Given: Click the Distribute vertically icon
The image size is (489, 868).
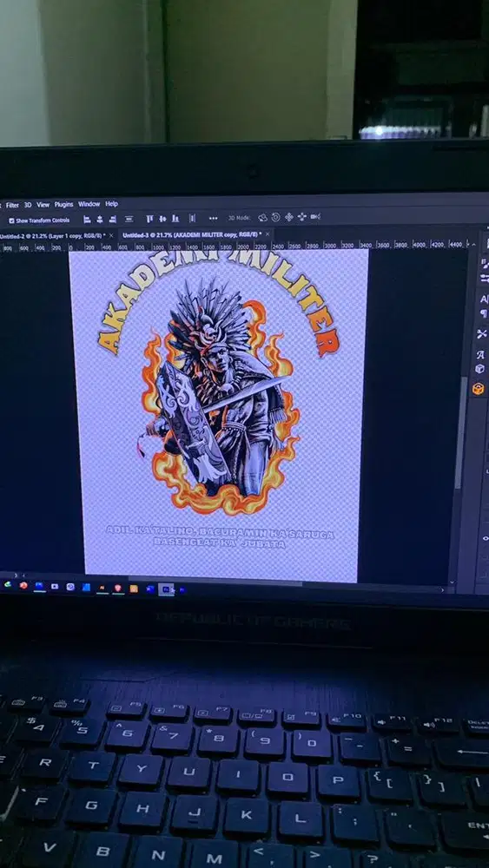Looking at the screenshot, I should click(129, 220).
